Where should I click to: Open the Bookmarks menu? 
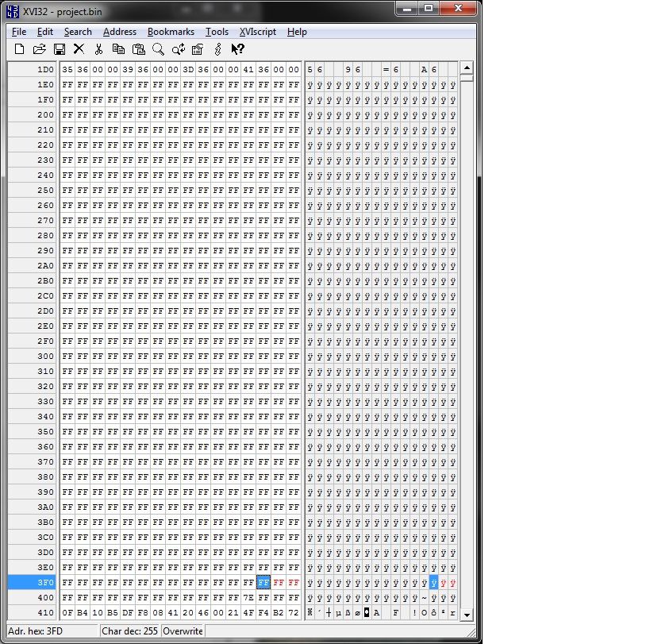pos(171,32)
